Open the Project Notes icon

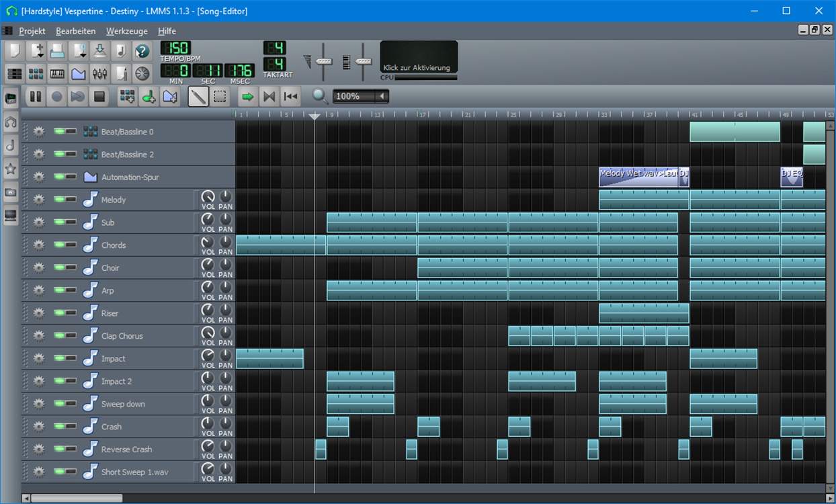[120, 73]
